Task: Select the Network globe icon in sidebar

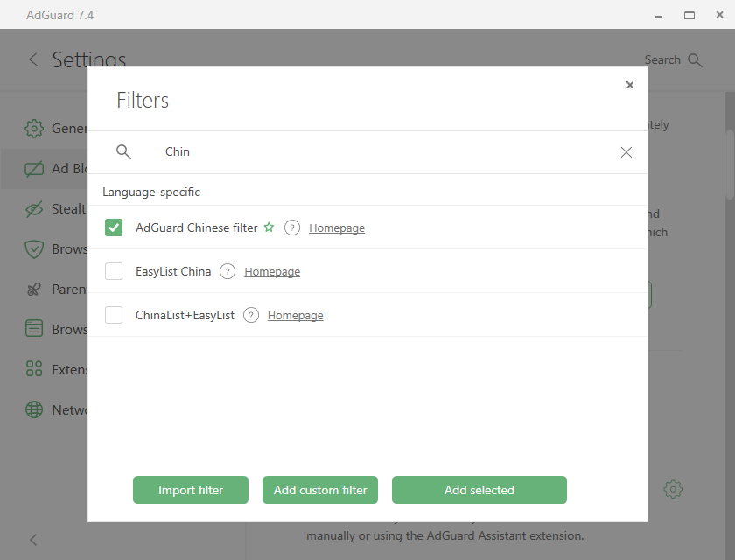Action: point(34,409)
